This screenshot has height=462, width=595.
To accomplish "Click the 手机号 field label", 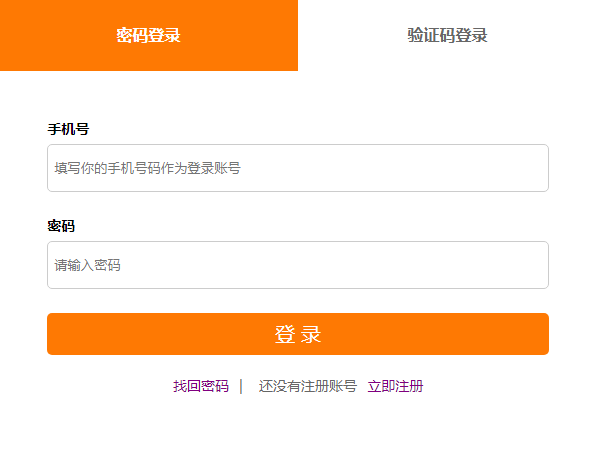I will pyautogui.click(x=68, y=129).
